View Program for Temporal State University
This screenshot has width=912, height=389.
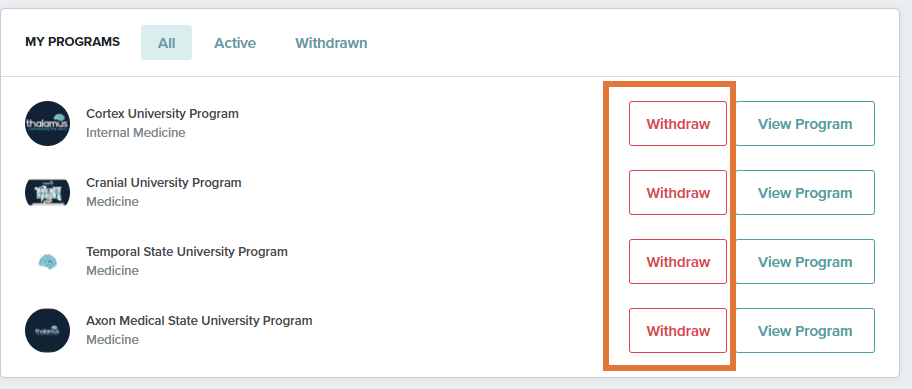(805, 262)
